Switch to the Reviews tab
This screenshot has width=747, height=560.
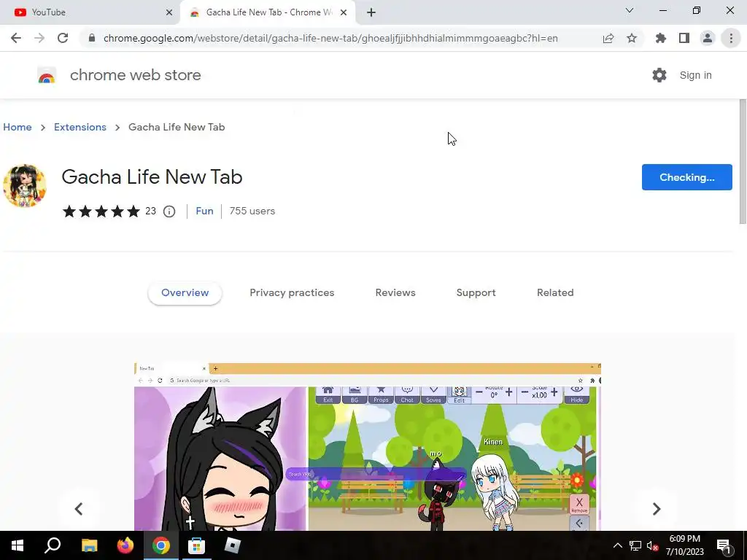[x=395, y=292]
